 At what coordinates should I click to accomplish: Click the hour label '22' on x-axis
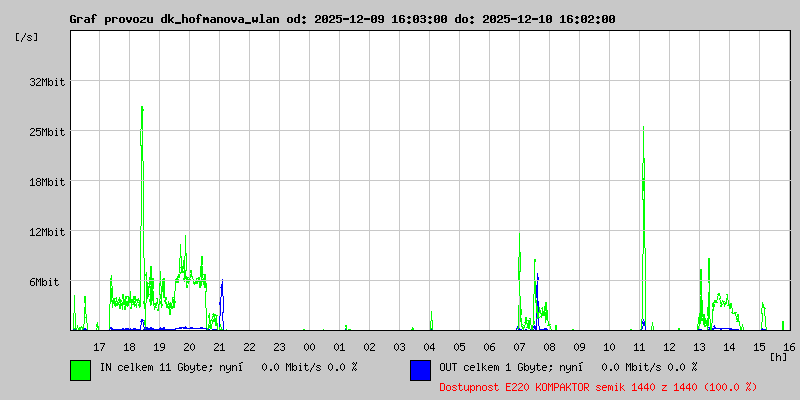click(x=249, y=347)
